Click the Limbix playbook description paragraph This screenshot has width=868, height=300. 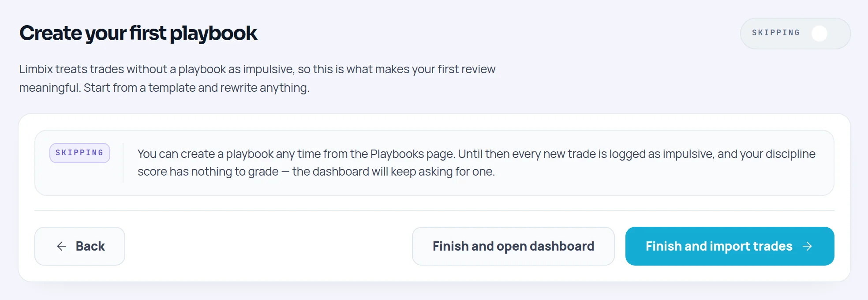click(x=257, y=79)
